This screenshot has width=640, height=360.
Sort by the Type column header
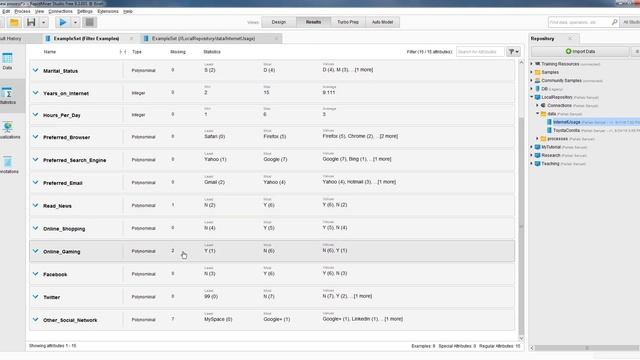click(137, 52)
